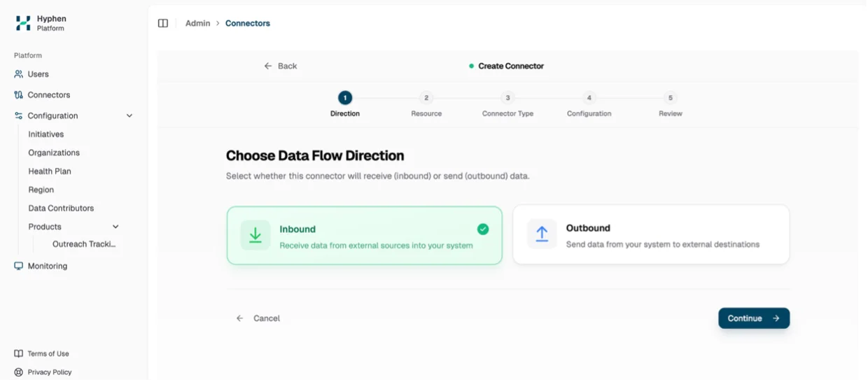Select step 5 Review

tap(671, 105)
